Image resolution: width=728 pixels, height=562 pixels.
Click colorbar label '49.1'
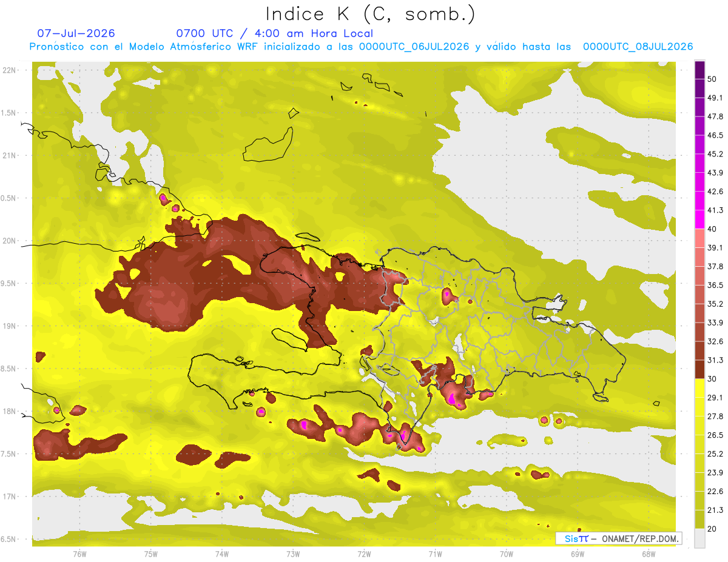click(x=715, y=98)
